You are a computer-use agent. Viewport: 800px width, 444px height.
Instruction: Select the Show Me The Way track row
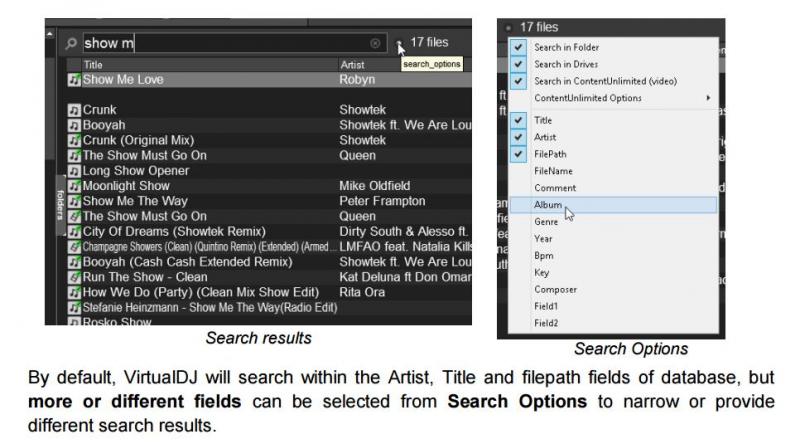(200, 201)
